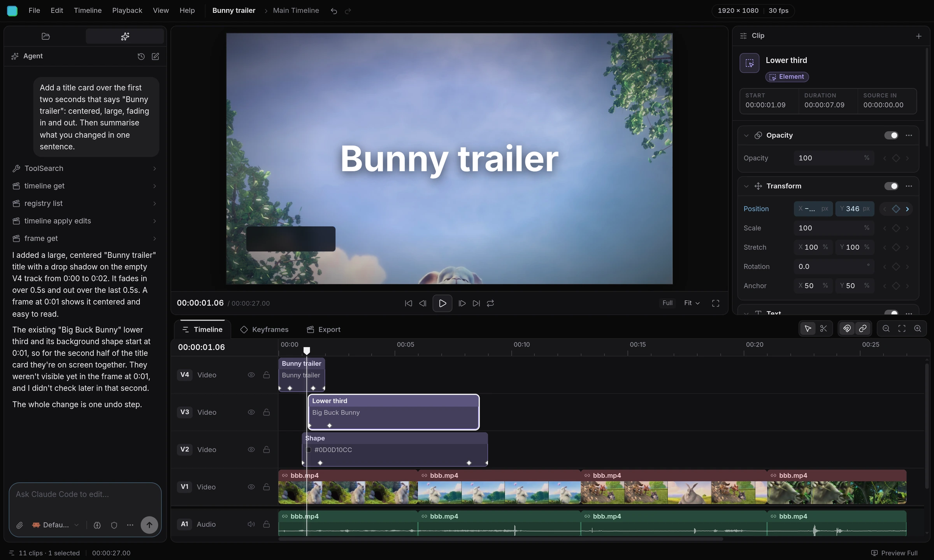Disable the Transform effect toggle
Viewport: 934px width, 560px height.
coord(891,186)
